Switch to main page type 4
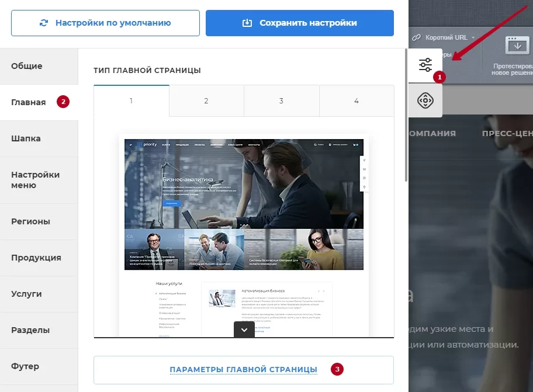Screen dimensions: 533x392 (x=357, y=101)
